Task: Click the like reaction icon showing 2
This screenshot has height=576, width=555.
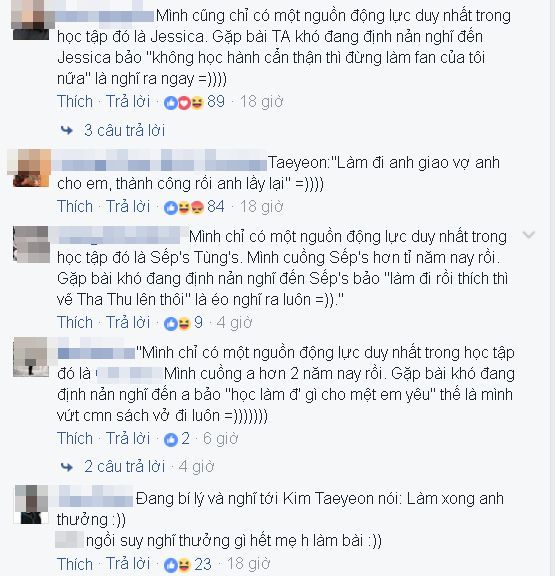Action: pos(171,439)
